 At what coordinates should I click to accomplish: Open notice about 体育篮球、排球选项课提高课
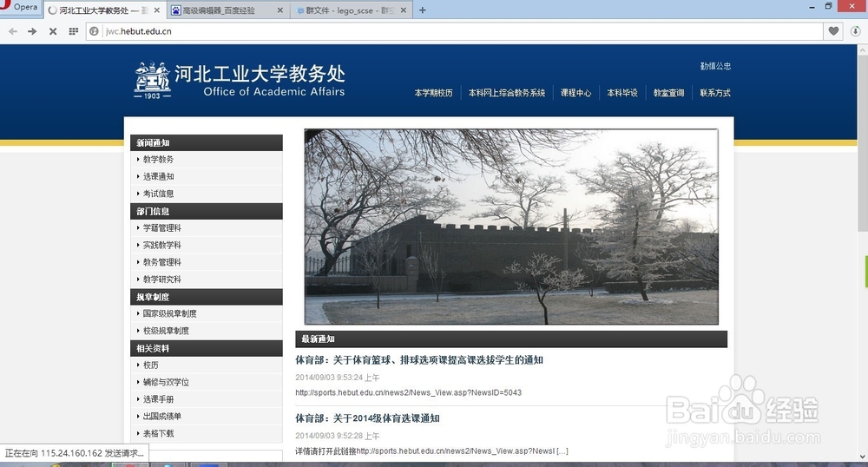[x=419, y=360]
